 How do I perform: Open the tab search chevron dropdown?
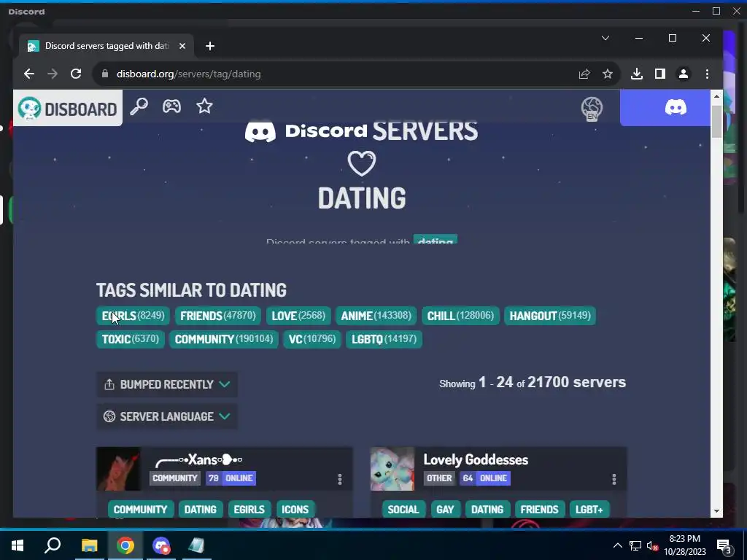(605, 38)
